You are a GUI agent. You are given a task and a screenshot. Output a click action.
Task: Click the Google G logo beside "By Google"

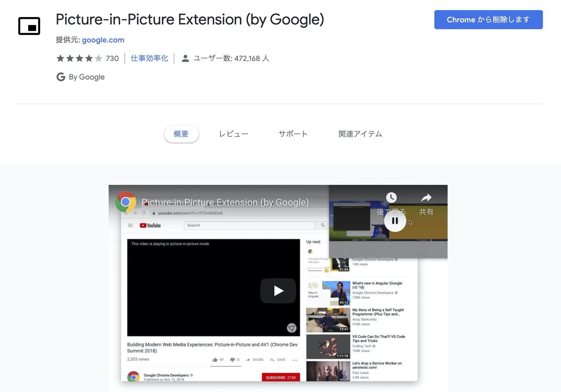coord(60,77)
